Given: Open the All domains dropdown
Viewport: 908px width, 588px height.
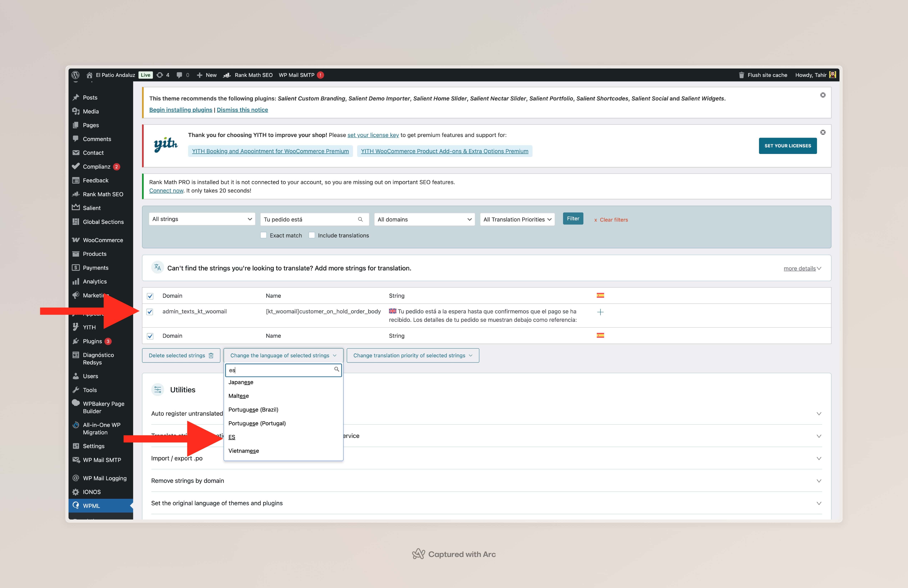Looking at the screenshot, I should [x=424, y=219].
